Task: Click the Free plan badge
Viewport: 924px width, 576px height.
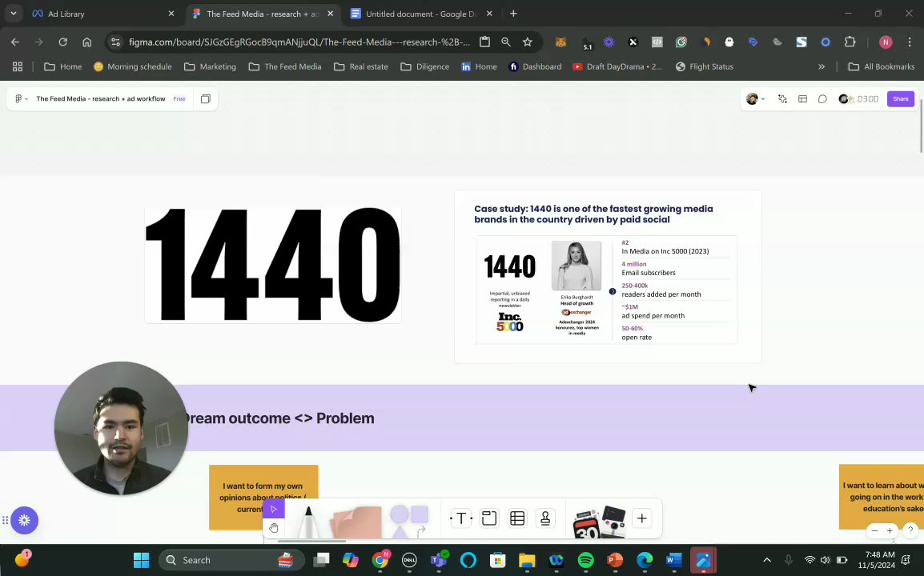Action: (x=179, y=99)
